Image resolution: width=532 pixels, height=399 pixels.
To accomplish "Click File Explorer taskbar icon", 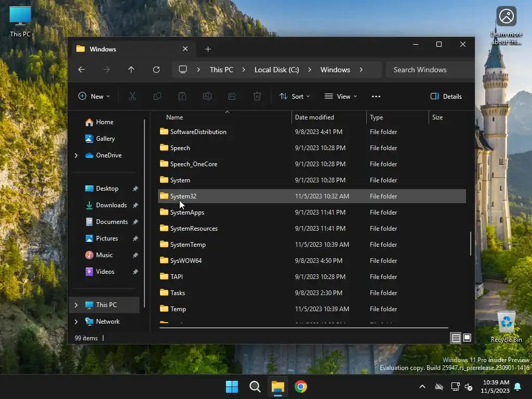I will coord(277,387).
